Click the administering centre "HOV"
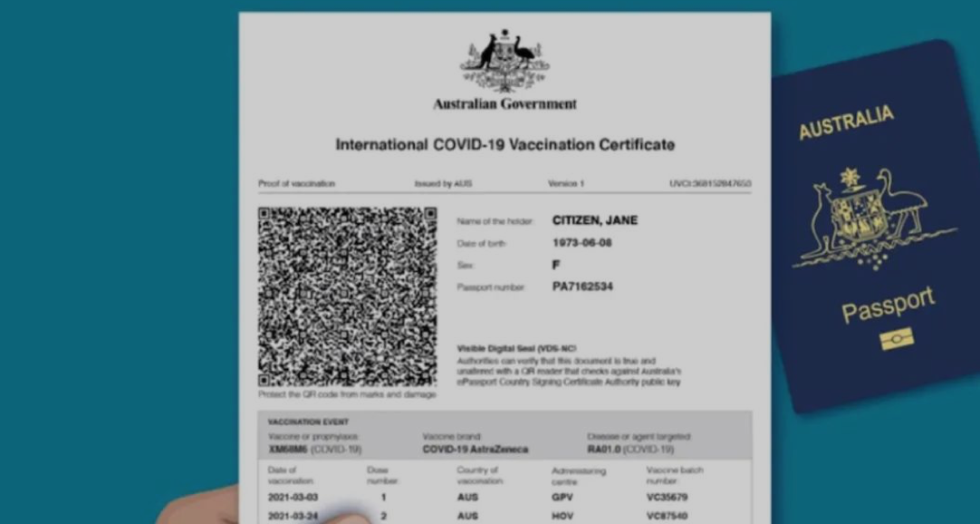This screenshot has width=980, height=524. 562,517
